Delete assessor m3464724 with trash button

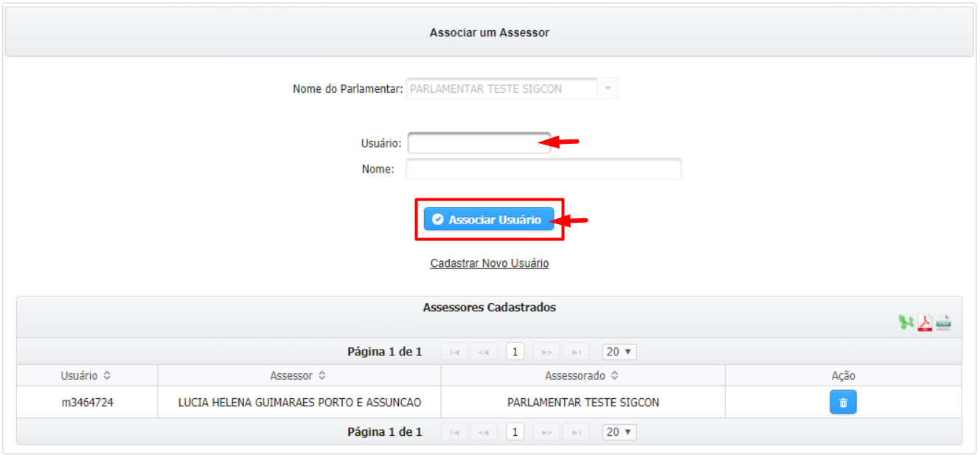click(x=843, y=403)
